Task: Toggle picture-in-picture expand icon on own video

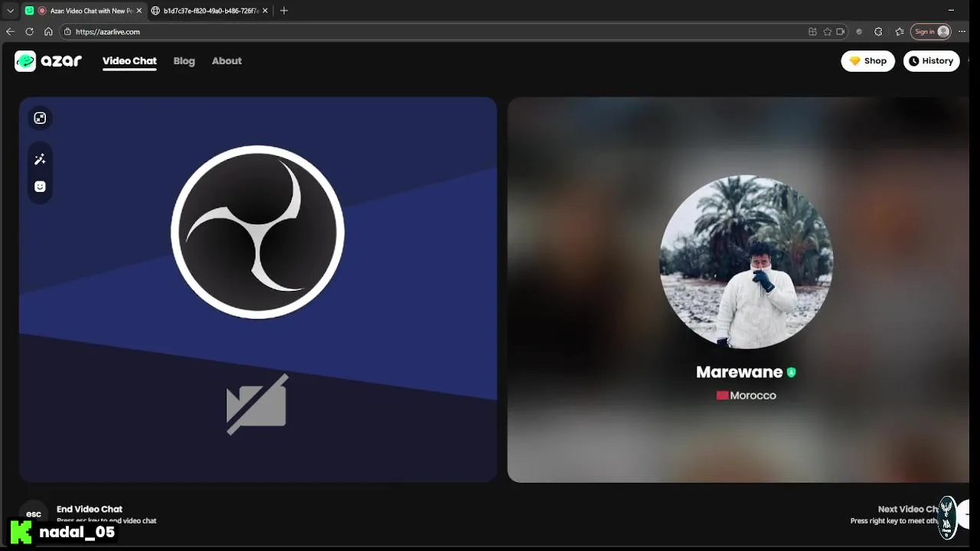Action: (40, 118)
